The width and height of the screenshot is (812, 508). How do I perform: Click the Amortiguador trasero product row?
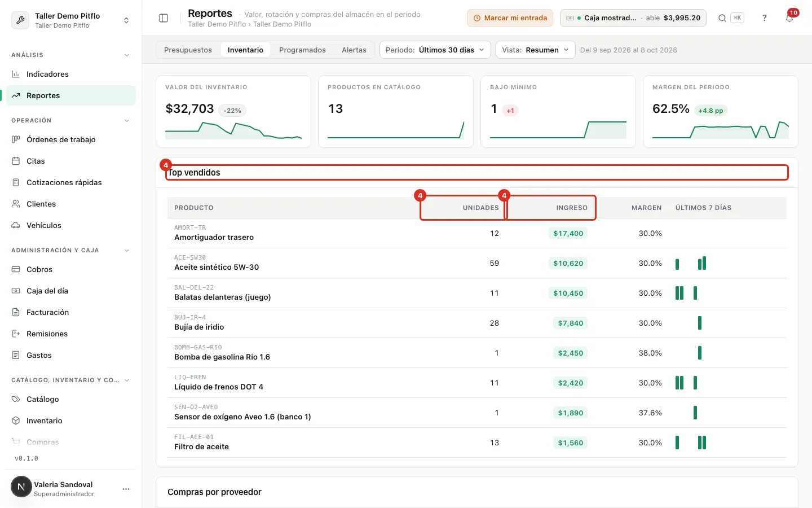(x=477, y=233)
